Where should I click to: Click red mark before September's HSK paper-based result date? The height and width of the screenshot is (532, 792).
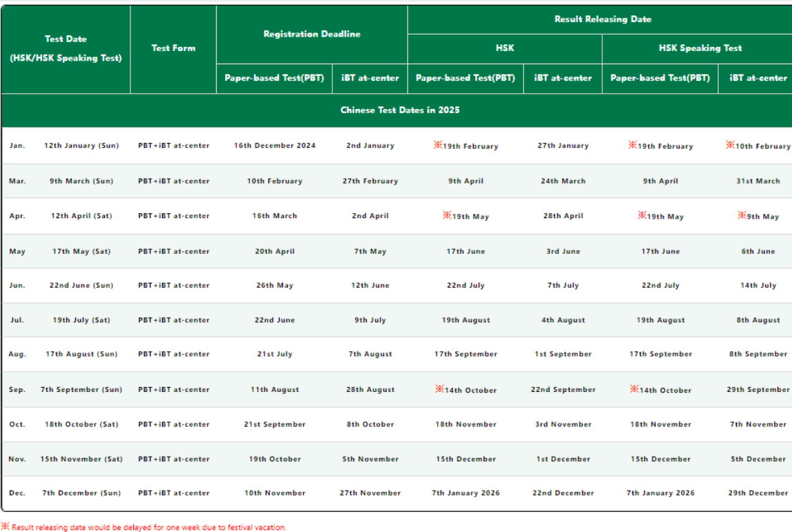(439, 389)
